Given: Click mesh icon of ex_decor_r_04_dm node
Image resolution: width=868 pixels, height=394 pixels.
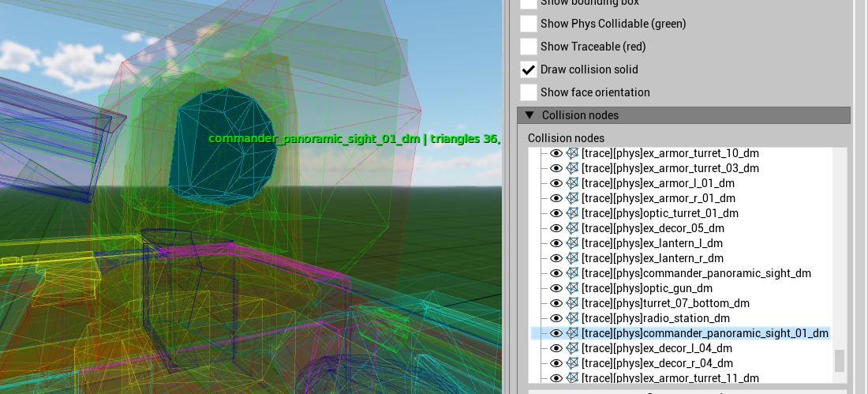Looking at the screenshot, I should click(573, 363).
